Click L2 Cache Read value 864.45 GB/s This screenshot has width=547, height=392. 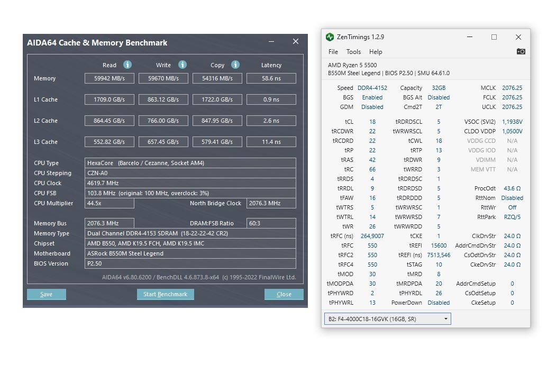(x=109, y=121)
